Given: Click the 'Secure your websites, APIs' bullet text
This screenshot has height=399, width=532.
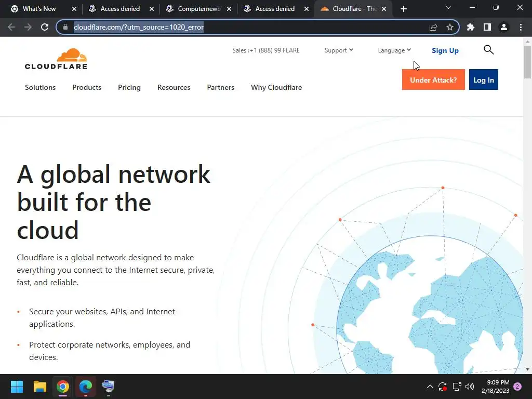Looking at the screenshot, I should click(x=102, y=317).
